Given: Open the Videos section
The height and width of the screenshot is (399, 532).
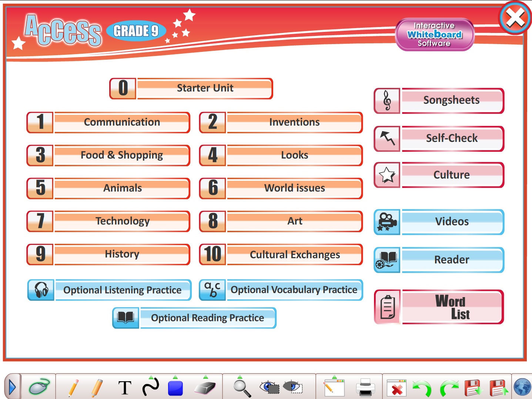Looking at the screenshot, I should click(452, 222).
